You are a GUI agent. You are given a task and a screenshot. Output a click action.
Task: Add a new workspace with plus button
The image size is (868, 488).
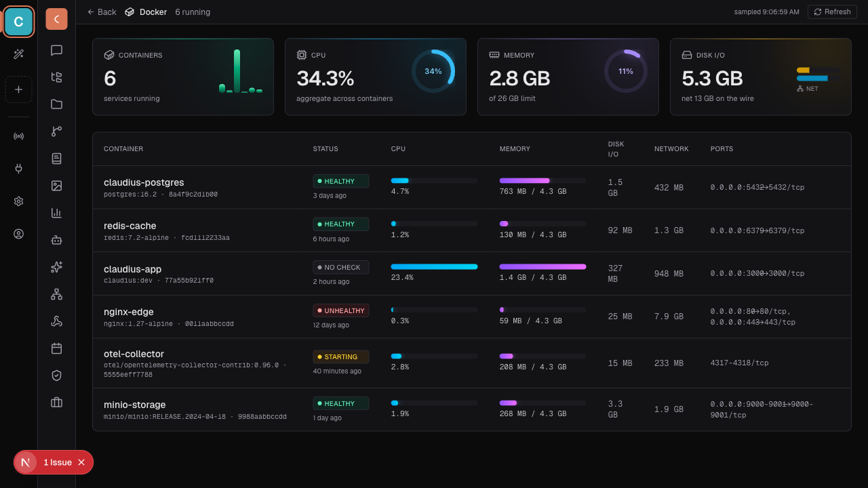coord(18,89)
